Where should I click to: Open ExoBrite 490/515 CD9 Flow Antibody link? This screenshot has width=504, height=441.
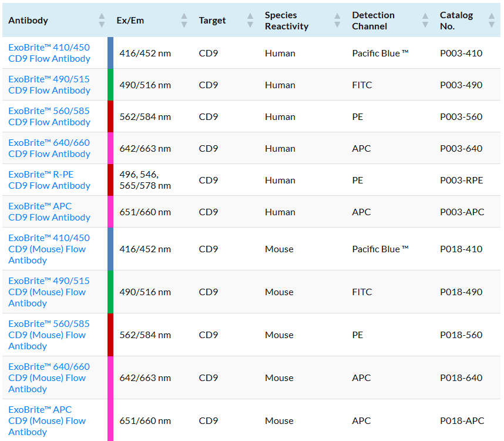click(49, 85)
